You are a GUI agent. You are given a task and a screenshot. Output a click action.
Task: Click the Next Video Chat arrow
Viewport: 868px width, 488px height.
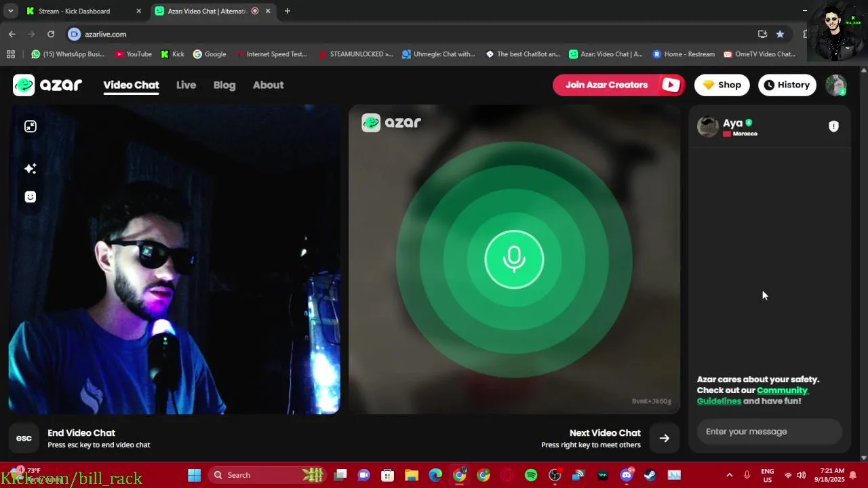click(665, 438)
